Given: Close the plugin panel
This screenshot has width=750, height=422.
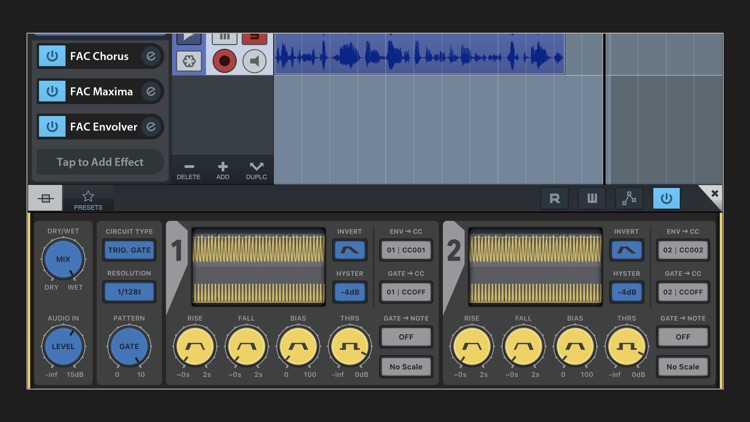Looking at the screenshot, I should point(714,193).
